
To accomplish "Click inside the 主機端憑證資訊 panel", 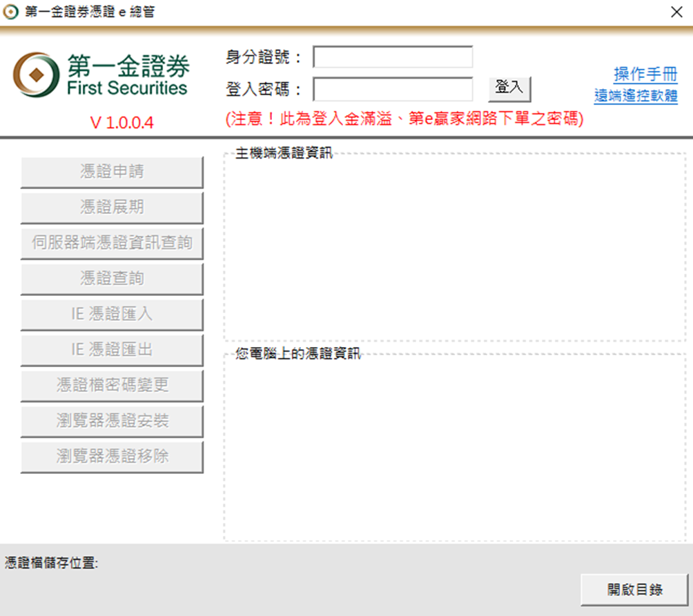I will 454,248.
